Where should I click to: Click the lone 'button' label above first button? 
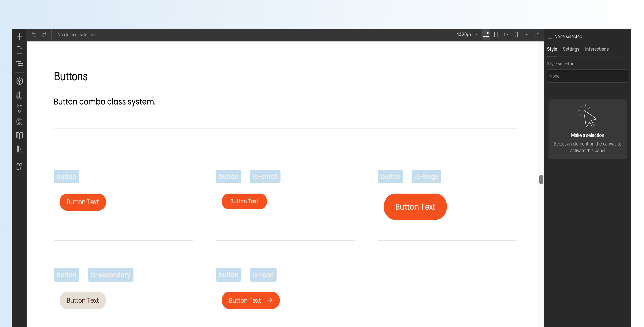click(x=67, y=176)
